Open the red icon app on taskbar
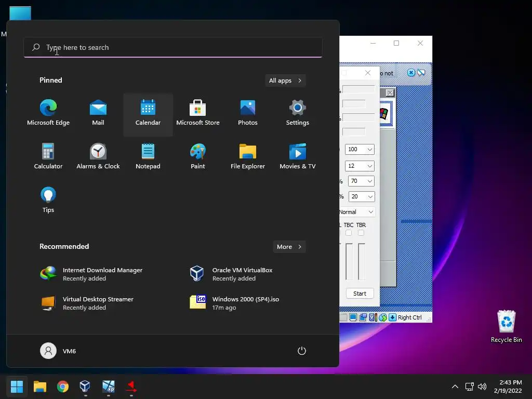 coord(131,387)
